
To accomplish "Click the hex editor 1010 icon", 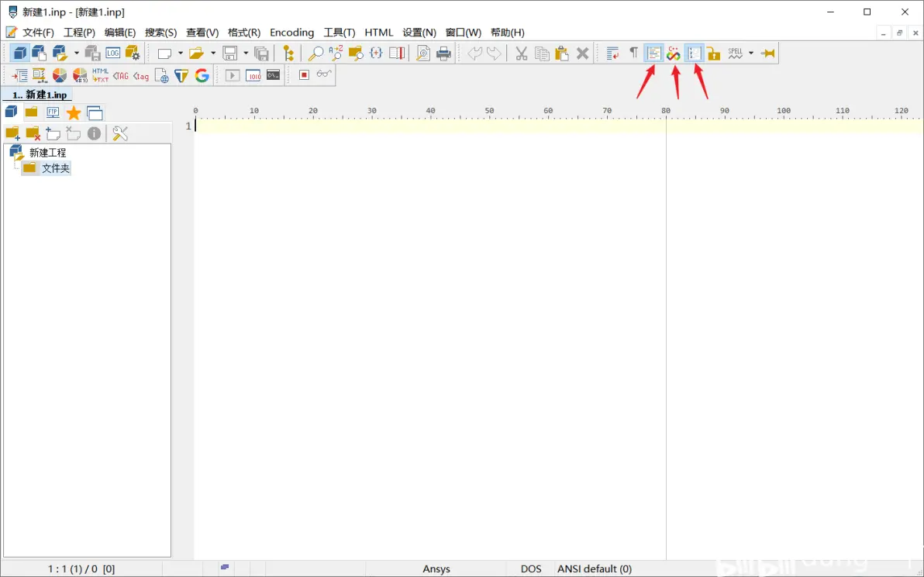I will click(253, 75).
